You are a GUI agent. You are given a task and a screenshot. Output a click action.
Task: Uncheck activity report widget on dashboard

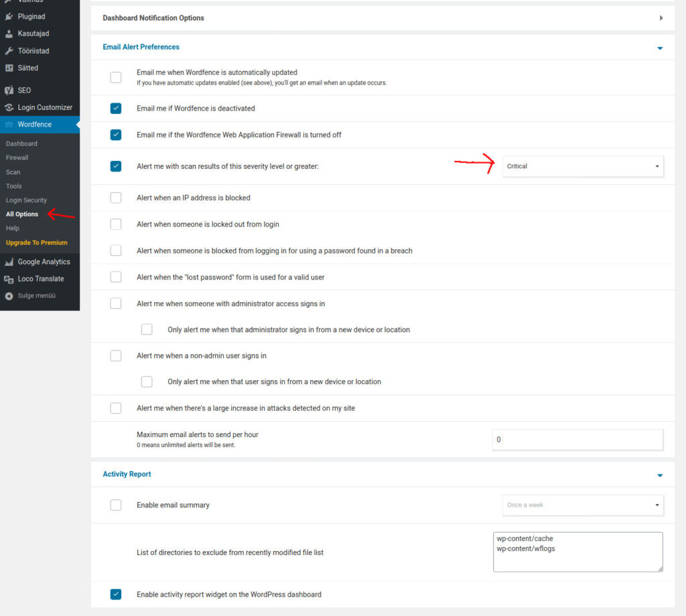point(115,594)
